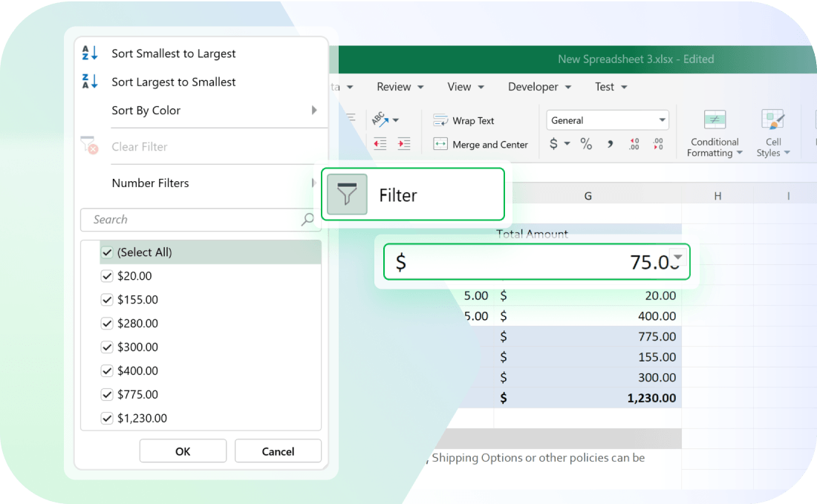Toggle the $1,230.00 checkbox
This screenshot has height=504, width=817.
click(x=107, y=419)
